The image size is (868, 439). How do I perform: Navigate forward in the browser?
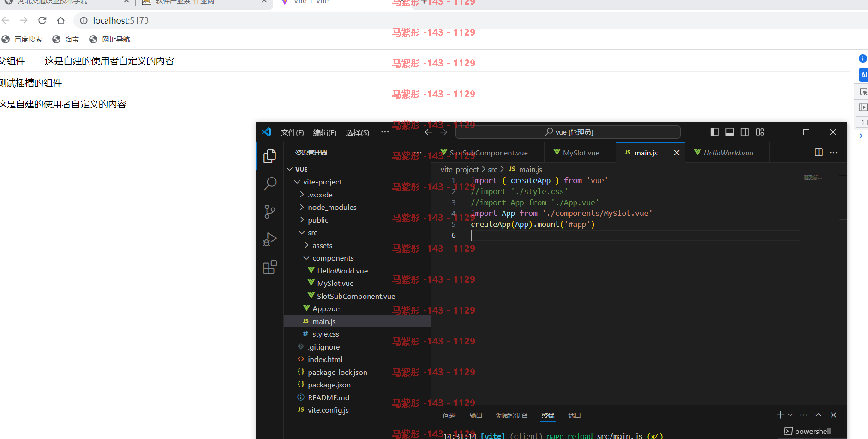coord(24,20)
